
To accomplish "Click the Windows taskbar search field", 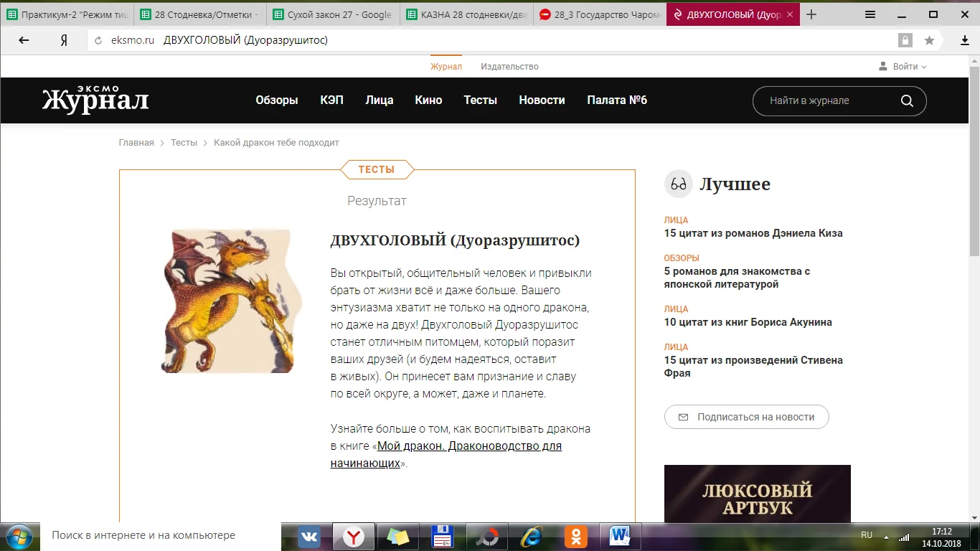I will 161,535.
